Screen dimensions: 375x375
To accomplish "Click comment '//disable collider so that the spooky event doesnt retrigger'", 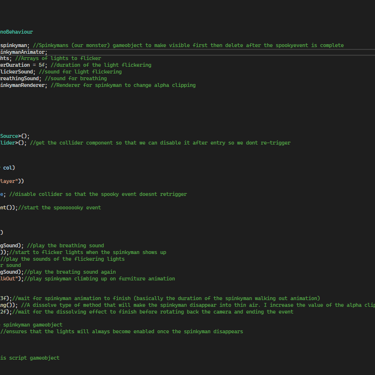I will 98,194.
